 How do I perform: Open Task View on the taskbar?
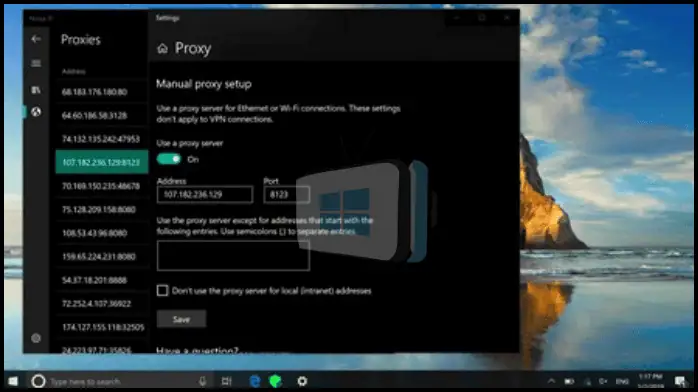point(227,381)
